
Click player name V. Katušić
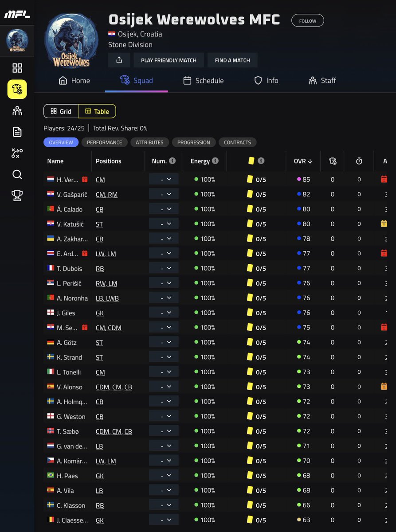[x=70, y=224]
